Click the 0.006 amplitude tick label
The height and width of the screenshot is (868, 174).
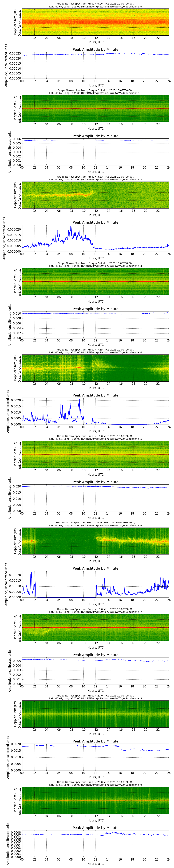pyautogui.click(x=17, y=139)
